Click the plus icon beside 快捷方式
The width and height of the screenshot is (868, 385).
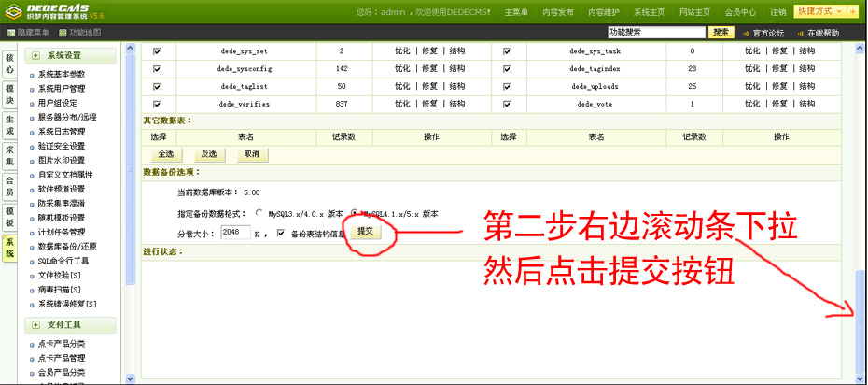(x=852, y=11)
